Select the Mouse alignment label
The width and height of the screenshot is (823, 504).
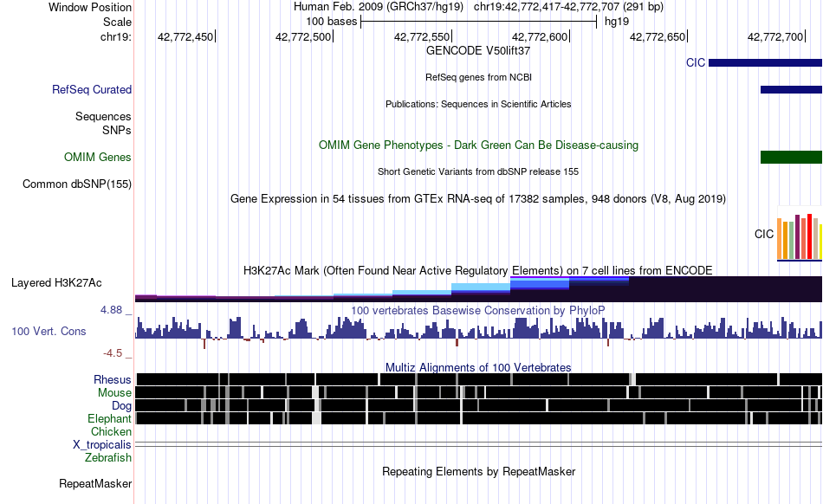pyautogui.click(x=114, y=393)
